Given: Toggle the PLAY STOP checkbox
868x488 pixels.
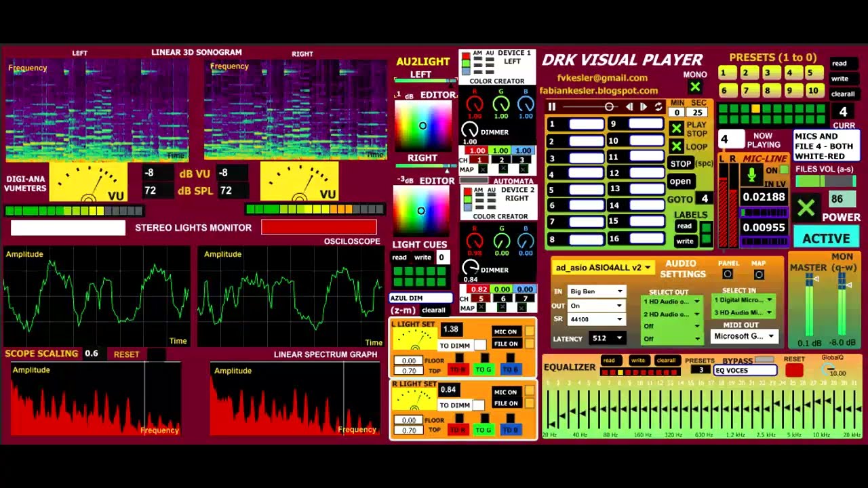Looking at the screenshot, I should (x=676, y=129).
